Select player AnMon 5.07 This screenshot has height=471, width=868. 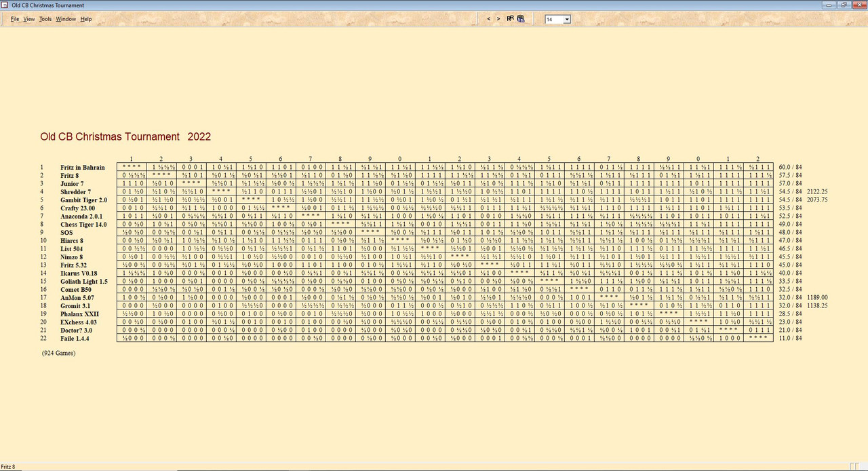click(x=77, y=298)
